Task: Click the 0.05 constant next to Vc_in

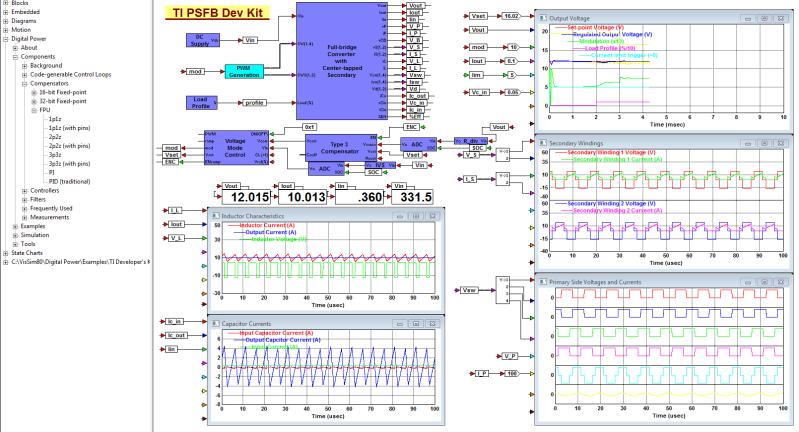Action: pos(512,92)
